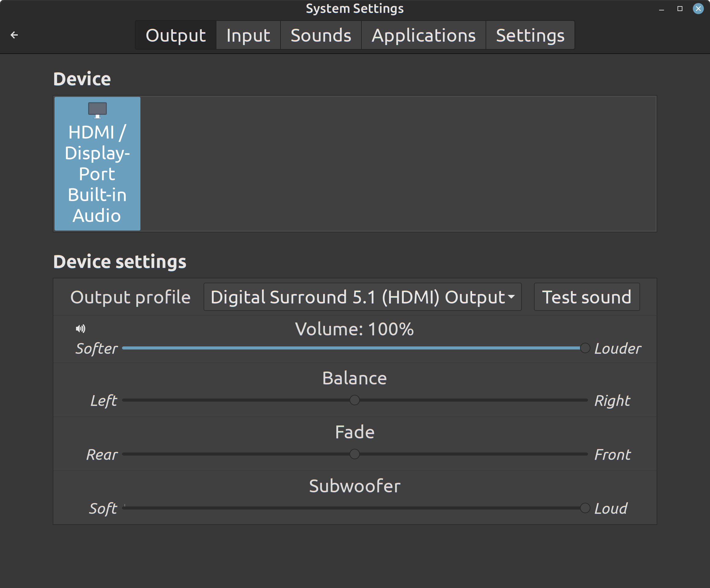710x588 pixels.
Task: Click the Device settings heading
Action: tap(120, 262)
